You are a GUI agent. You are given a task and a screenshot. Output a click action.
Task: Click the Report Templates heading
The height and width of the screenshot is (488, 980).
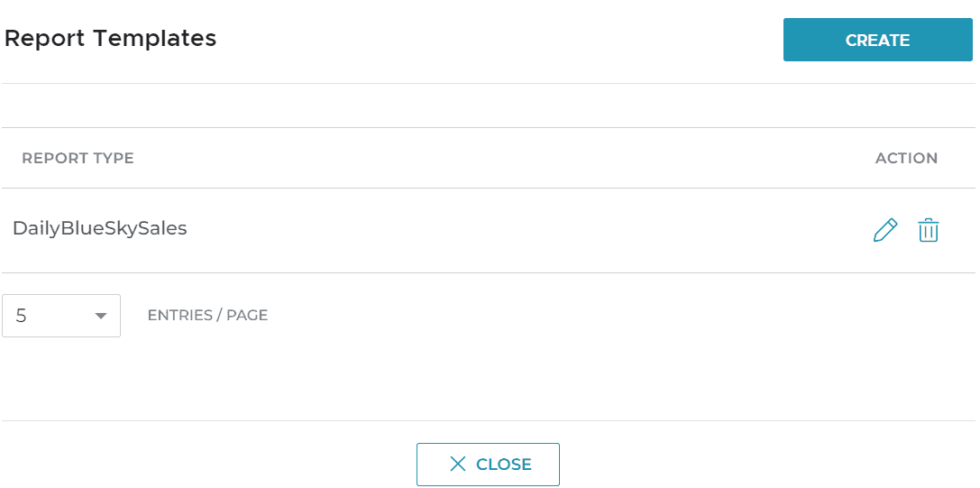110,39
